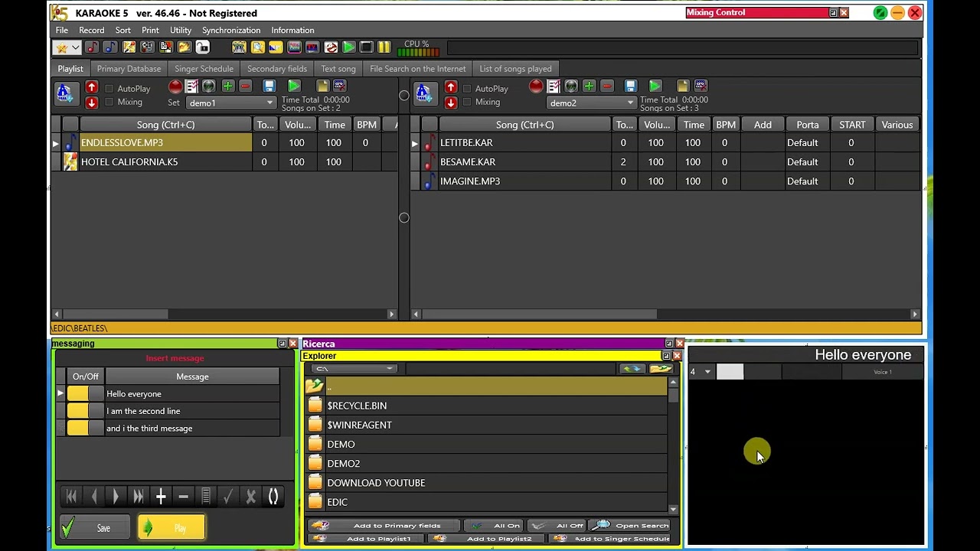Switch to Singer Schedule tab
Screen dimensions: 980x551
[x=204, y=69]
